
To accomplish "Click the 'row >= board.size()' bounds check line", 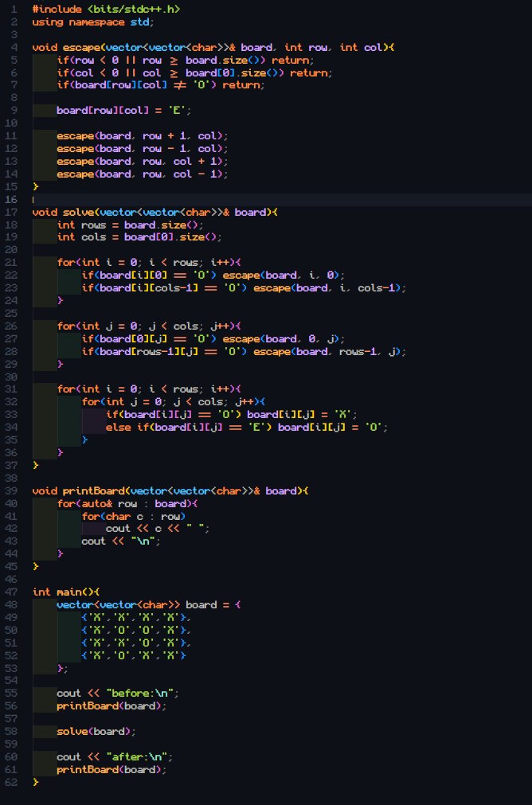I will tap(186, 60).
